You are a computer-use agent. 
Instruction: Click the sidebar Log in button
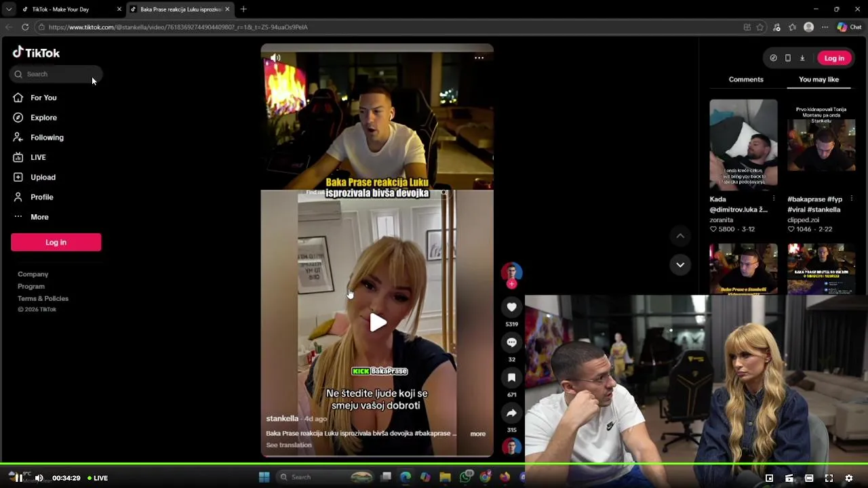pyautogui.click(x=56, y=242)
